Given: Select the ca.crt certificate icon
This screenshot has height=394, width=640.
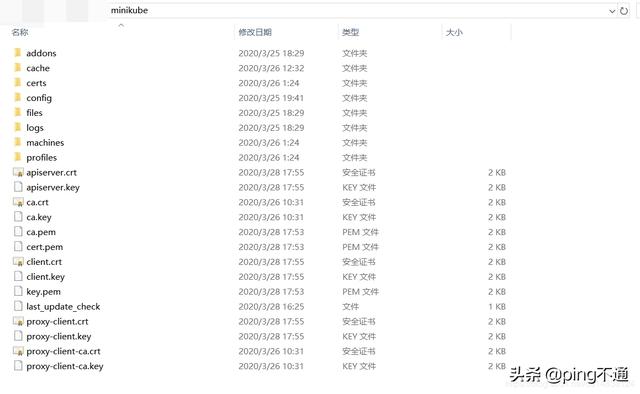Looking at the screenshot, I should pyautogui.click(x=18, y=202).
